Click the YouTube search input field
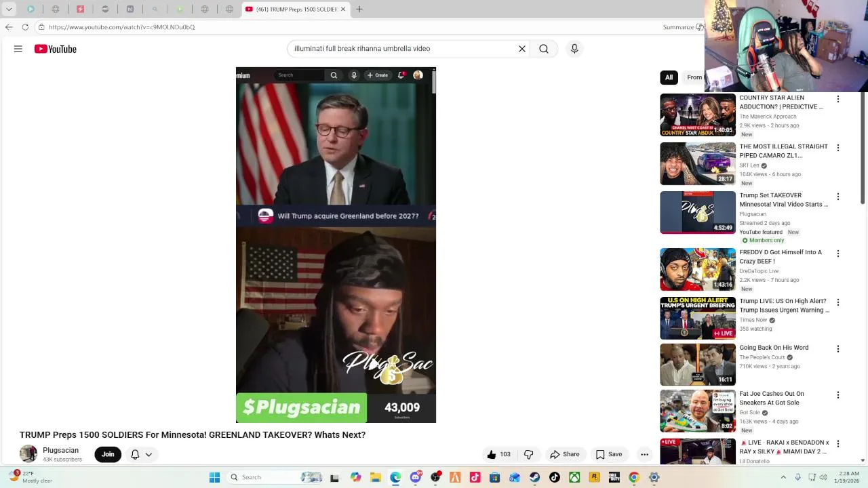 (403, 49)
